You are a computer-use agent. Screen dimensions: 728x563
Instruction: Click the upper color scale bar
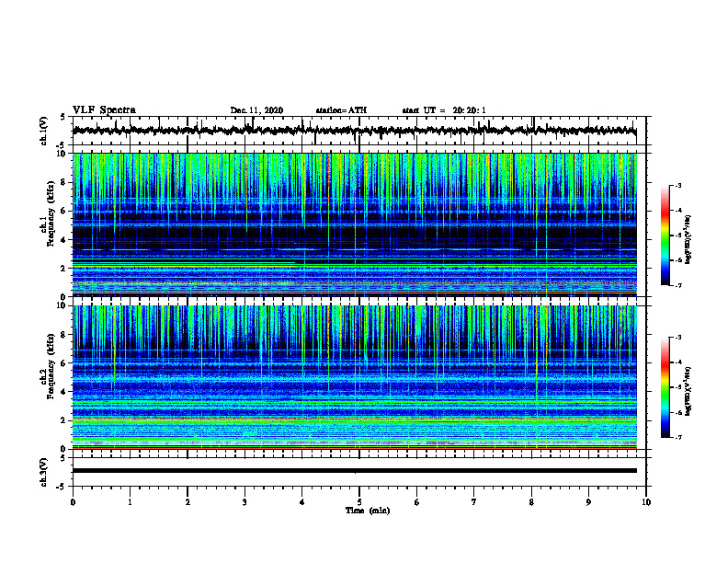tap(665, 236)
